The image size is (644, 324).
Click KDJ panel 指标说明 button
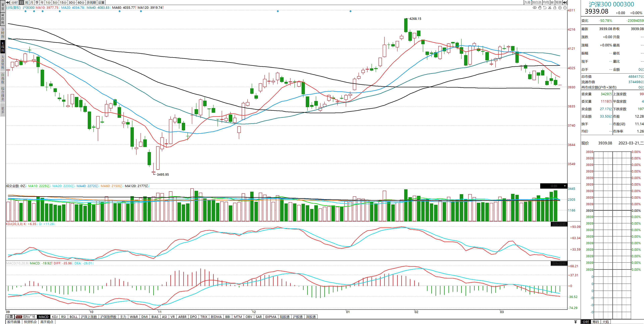[x=559, y=224]
